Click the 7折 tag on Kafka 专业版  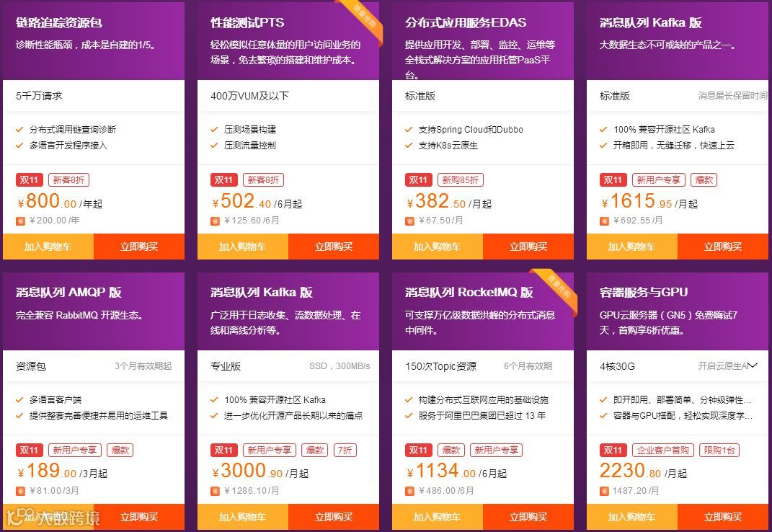click(x=345, y=450)
